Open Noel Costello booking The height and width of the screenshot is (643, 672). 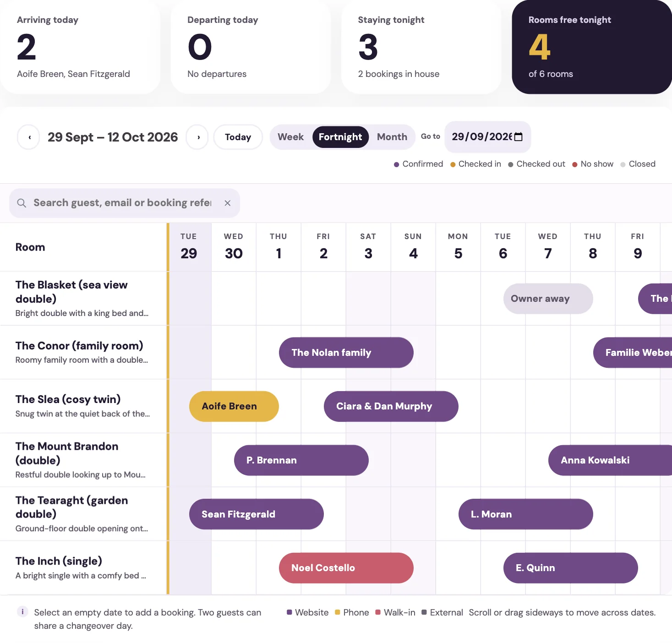click(x=346, y=568)
